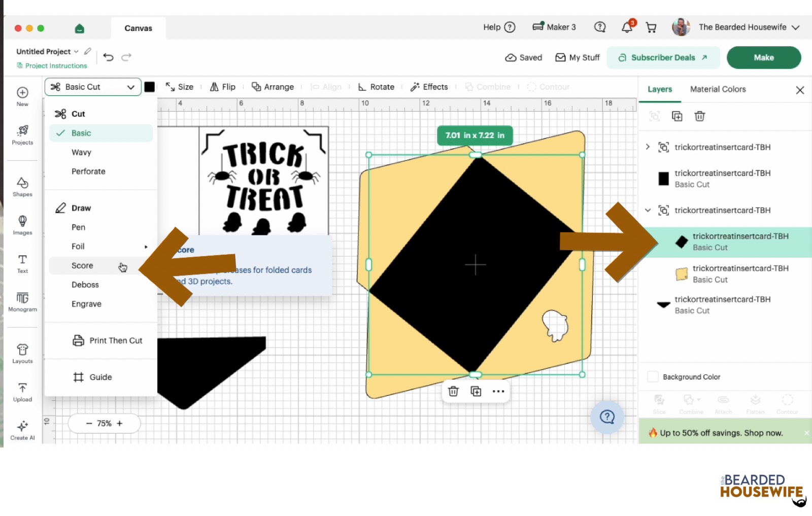This screenshot has width=812, height=516.
Task: Zoom in with the plus button
Action: pyautogui.click(x=120, y=423)
